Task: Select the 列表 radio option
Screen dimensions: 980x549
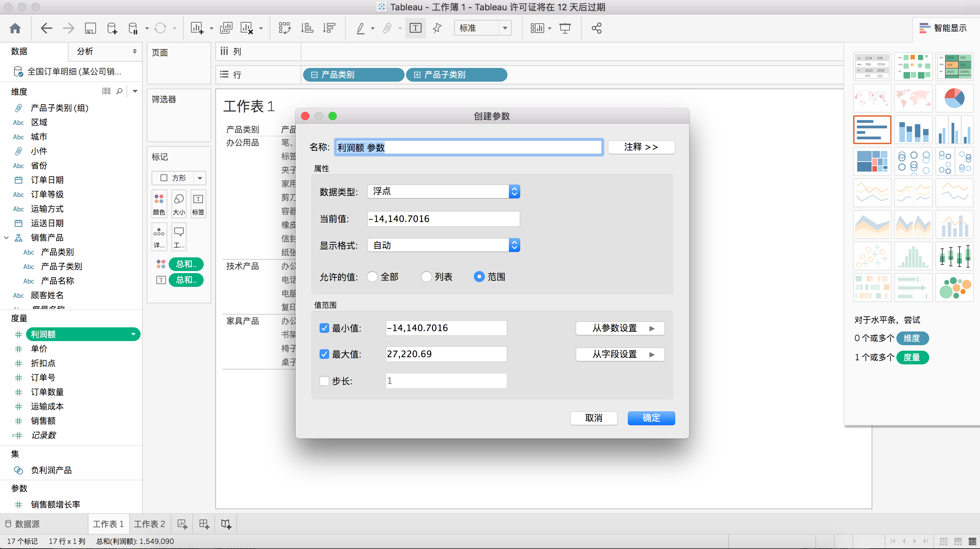Action: coord(427,277)
